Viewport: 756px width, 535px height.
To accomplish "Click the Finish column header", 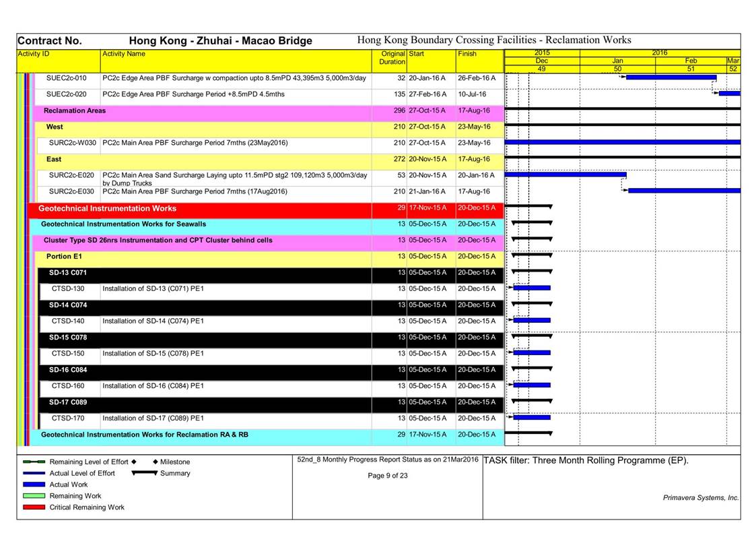I will click(x=480, y=61).
